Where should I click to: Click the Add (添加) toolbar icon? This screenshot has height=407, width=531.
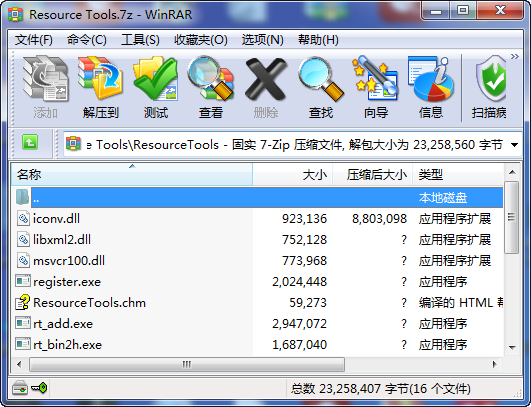coord(45,79)
